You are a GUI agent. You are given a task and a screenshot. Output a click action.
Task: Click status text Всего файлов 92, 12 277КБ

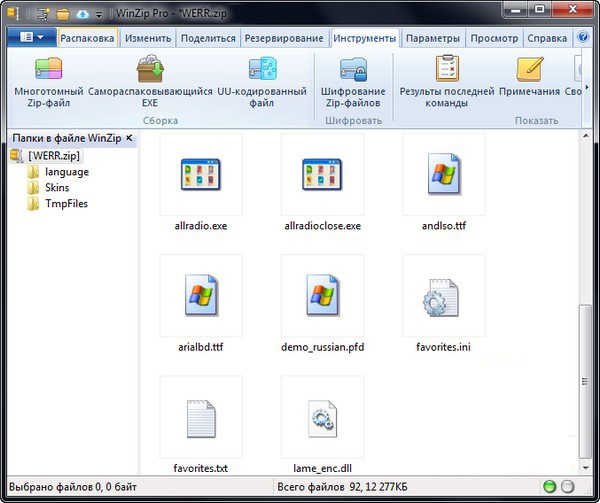coord(342,487)
